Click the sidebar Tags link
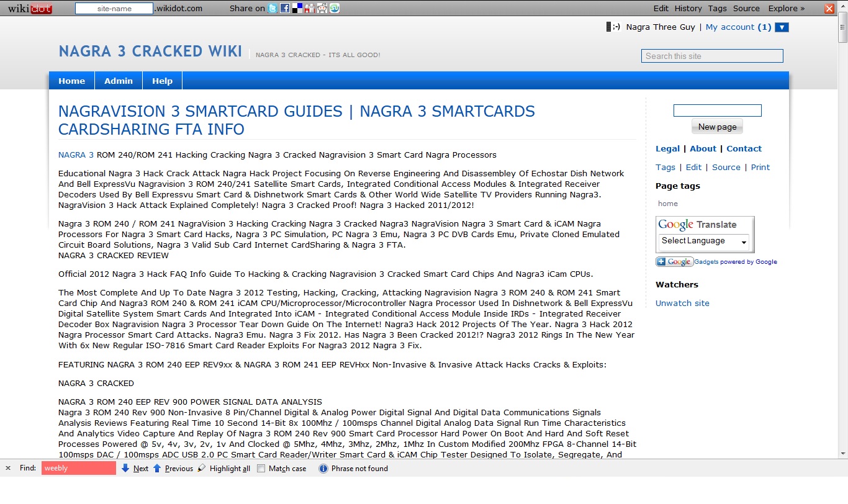This screenshot has height=504, width=848. (x=665, y=168)
